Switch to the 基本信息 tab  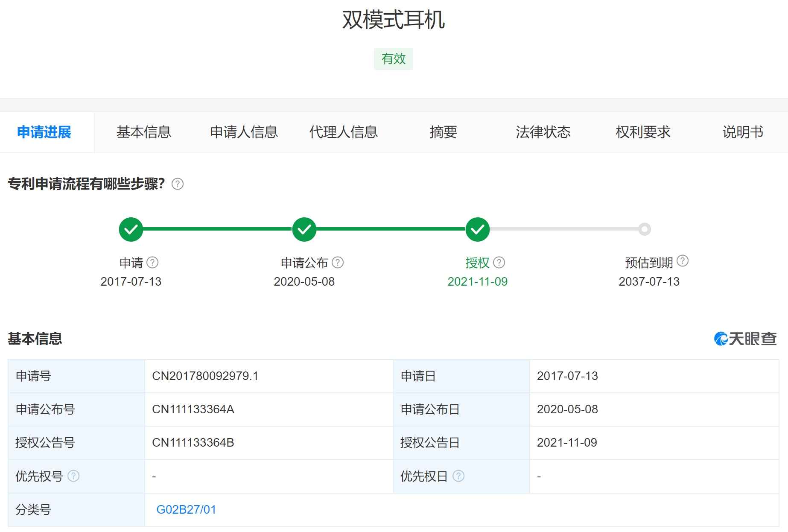point(144,132)
